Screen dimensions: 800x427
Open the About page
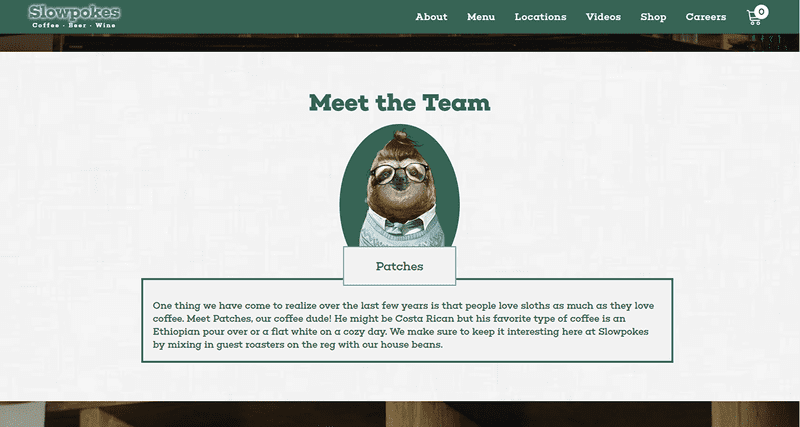[x=431, y=17]
